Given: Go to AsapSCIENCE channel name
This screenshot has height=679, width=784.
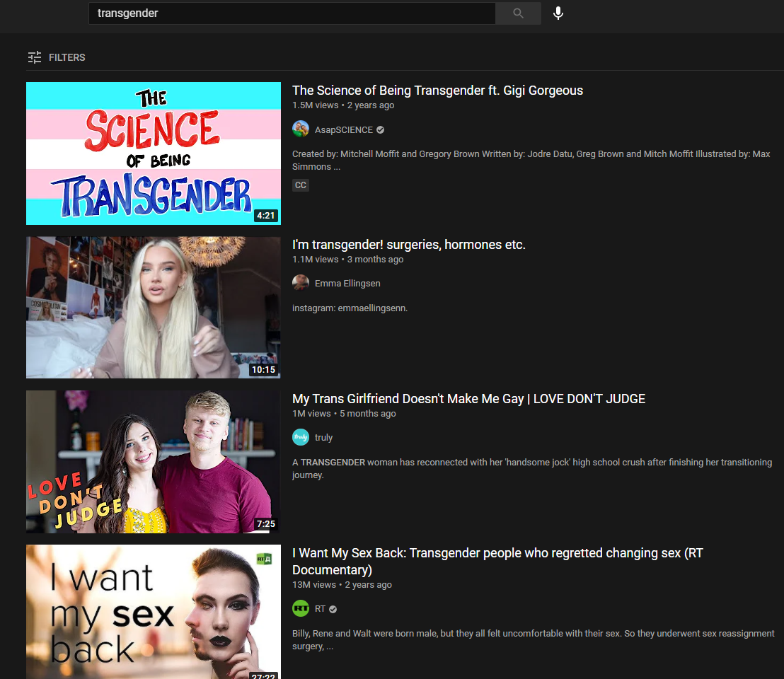Looking at the screenshot, I should [x=343, y=130].
